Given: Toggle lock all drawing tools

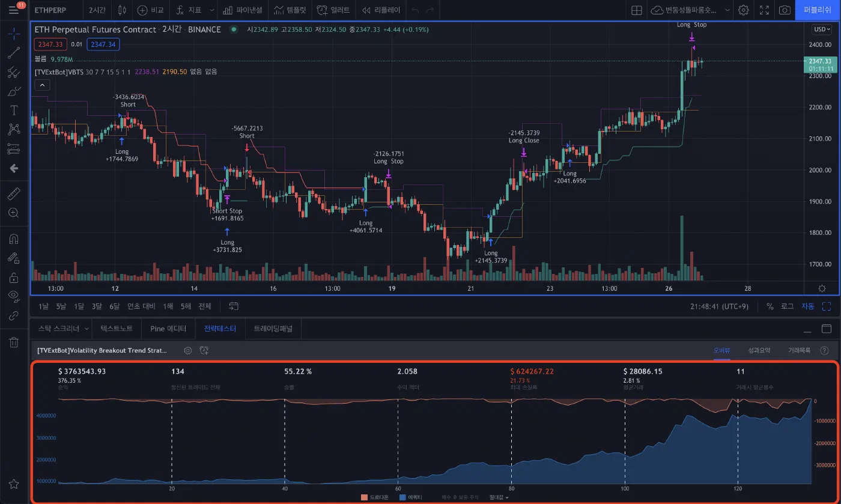Looking at the screenshot, I should (13, 278).
